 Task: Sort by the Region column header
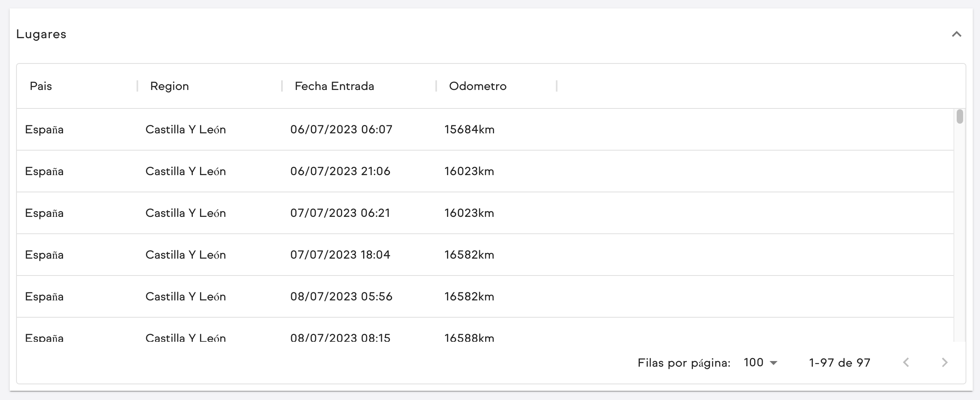[x=169, y=86]
